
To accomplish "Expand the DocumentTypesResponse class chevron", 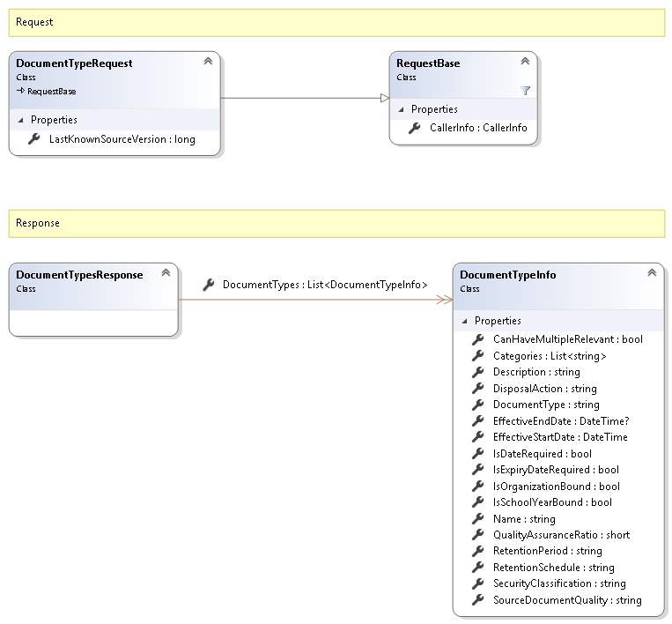I will pos(166,273).
